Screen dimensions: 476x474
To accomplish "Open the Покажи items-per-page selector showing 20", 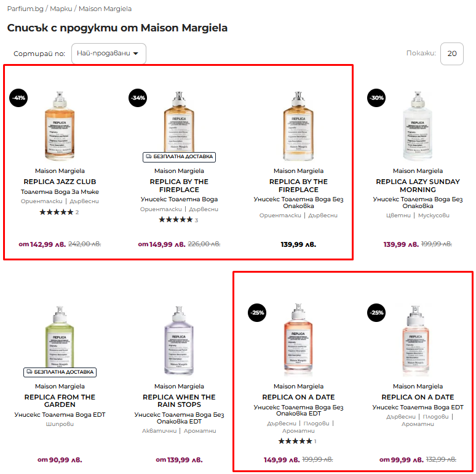I will 452,54.
